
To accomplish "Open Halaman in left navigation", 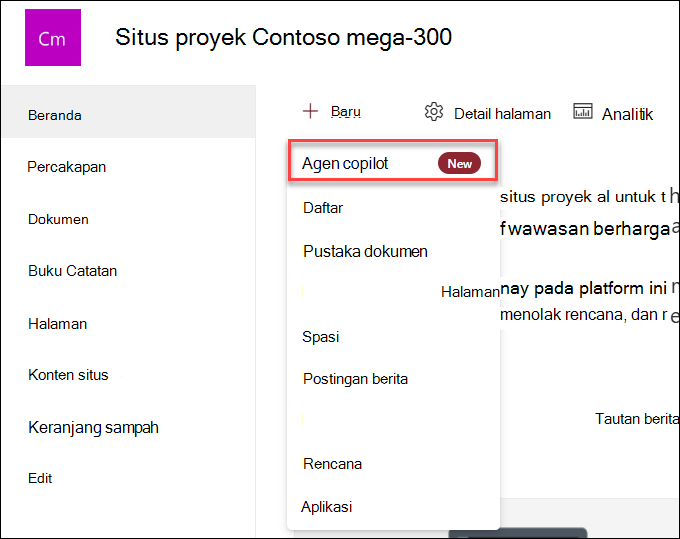I will pos(57,324).
